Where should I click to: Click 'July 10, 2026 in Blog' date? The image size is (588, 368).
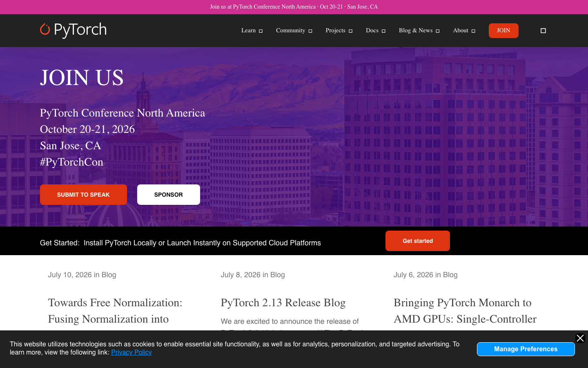point(82,275)
